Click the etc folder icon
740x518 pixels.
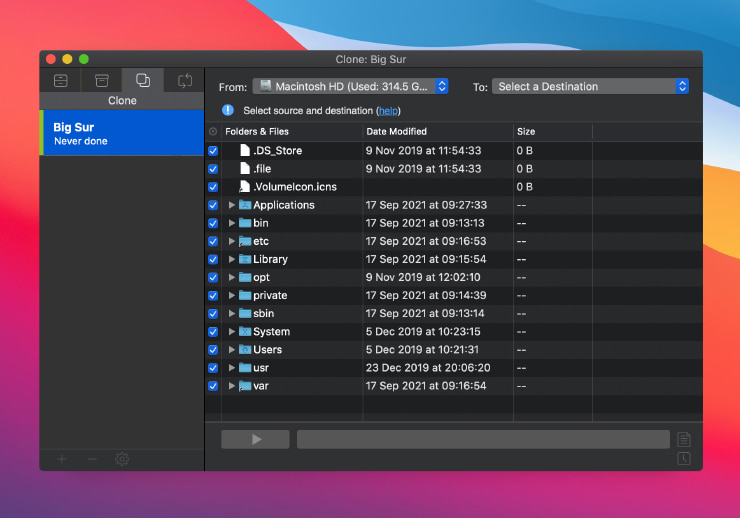(244, 241)
